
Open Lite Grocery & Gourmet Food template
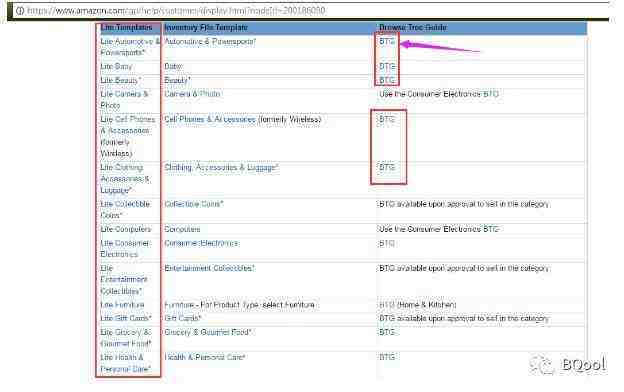[126, 337]
